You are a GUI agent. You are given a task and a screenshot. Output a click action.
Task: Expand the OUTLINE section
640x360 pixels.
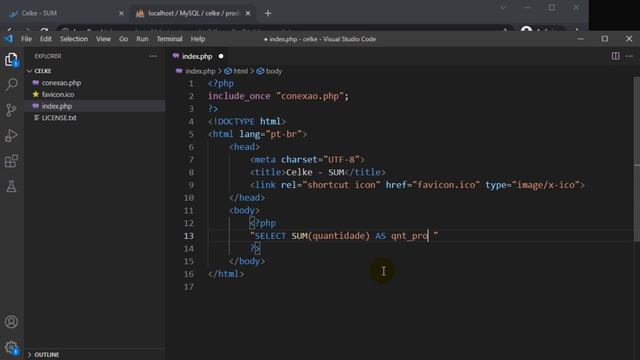pos(29,355)
